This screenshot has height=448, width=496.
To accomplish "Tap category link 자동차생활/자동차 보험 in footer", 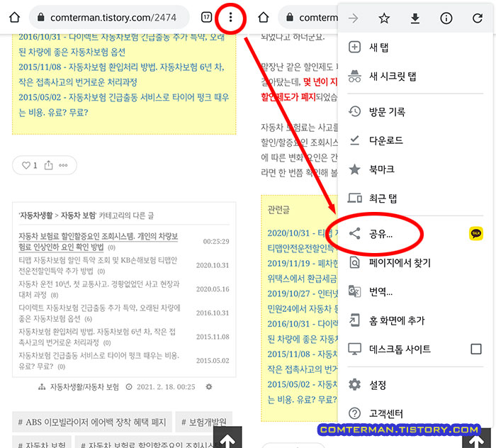I will click(84, 387).
